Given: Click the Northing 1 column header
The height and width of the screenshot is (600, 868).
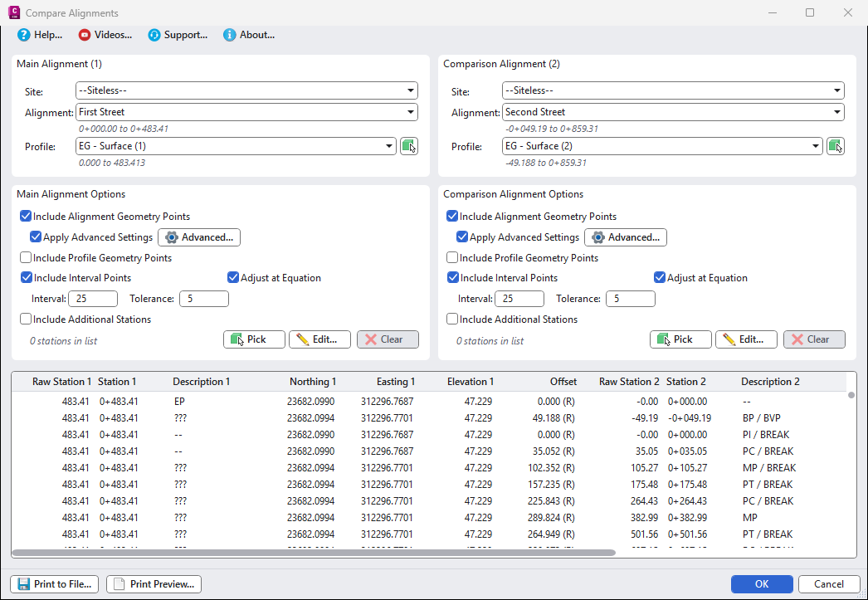Looking at the screenshot, I should pyautogui.click(x=313, y=382).
